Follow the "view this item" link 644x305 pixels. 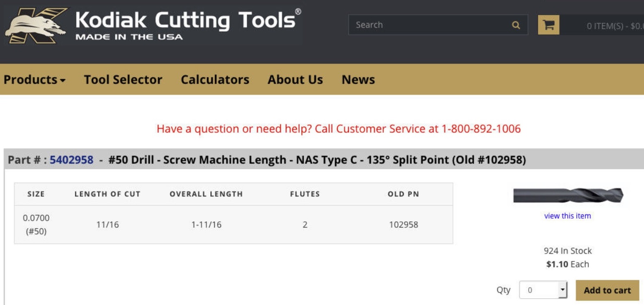coord(568,216)
